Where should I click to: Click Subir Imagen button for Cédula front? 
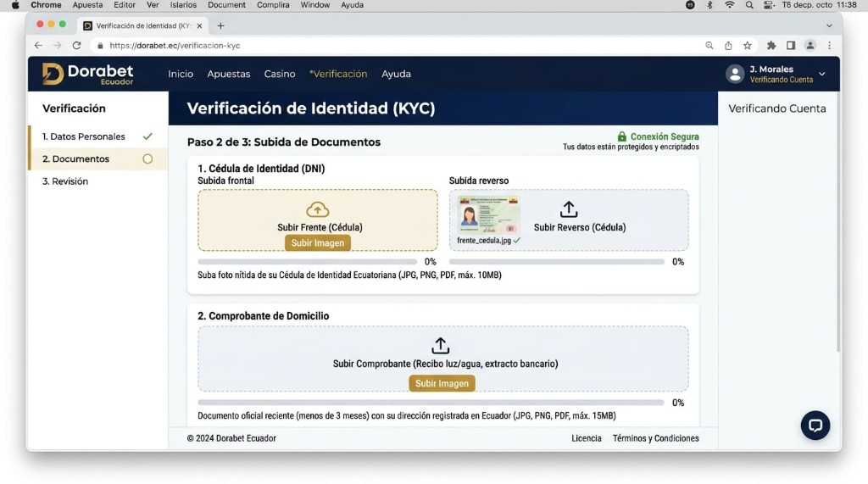(318, 242)
